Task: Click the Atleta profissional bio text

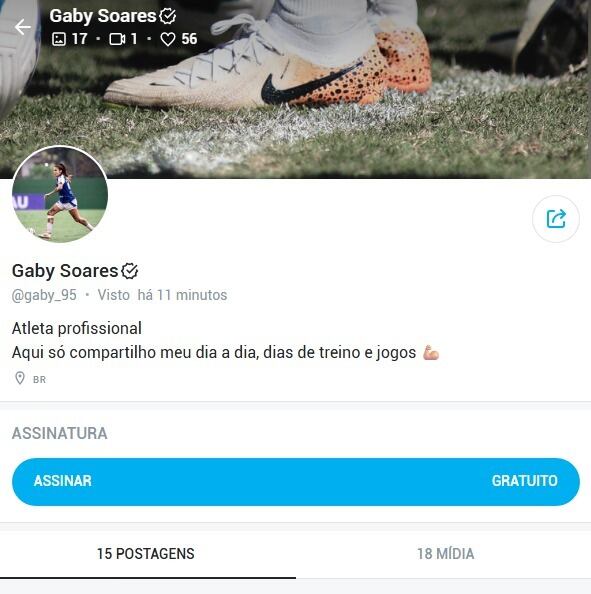Action: click(x=77, y=328)
